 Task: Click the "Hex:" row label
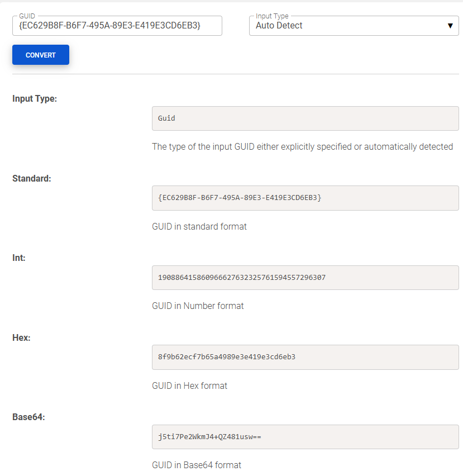point(21,337)
